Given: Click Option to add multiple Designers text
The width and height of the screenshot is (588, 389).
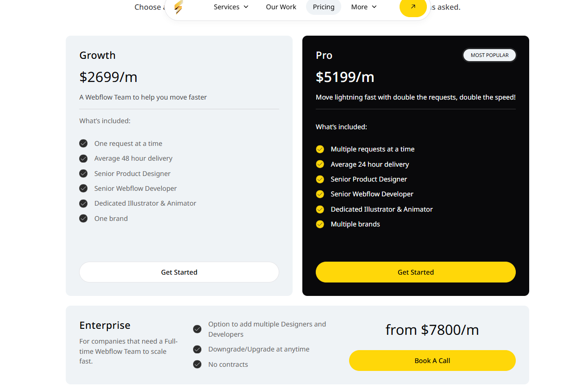Looking at the screenshot, I should coord(267,329).
